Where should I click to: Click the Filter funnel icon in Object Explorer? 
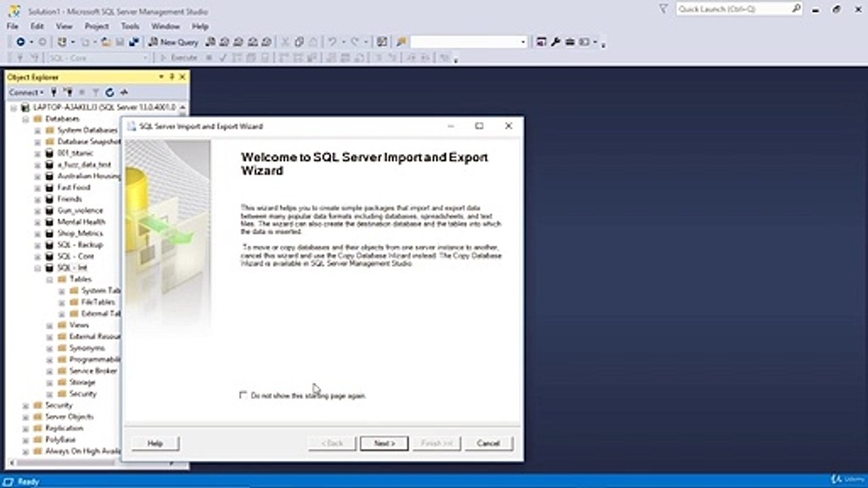click(x=96, y=92)
